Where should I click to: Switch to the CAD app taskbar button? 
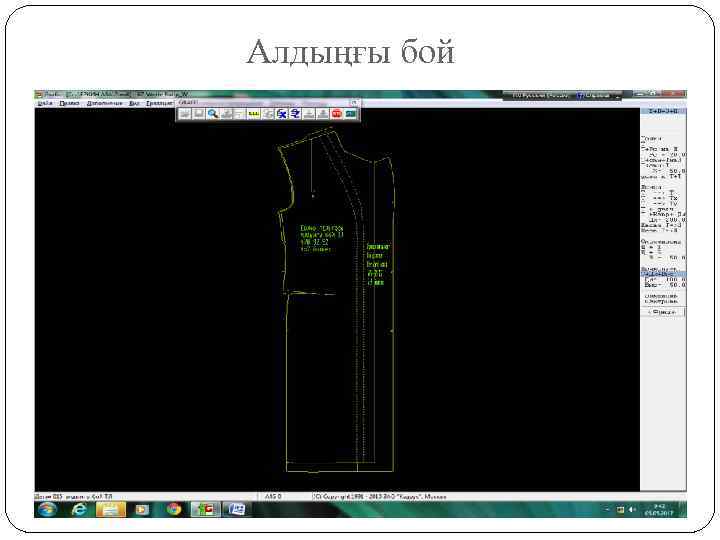pos(205,509)
